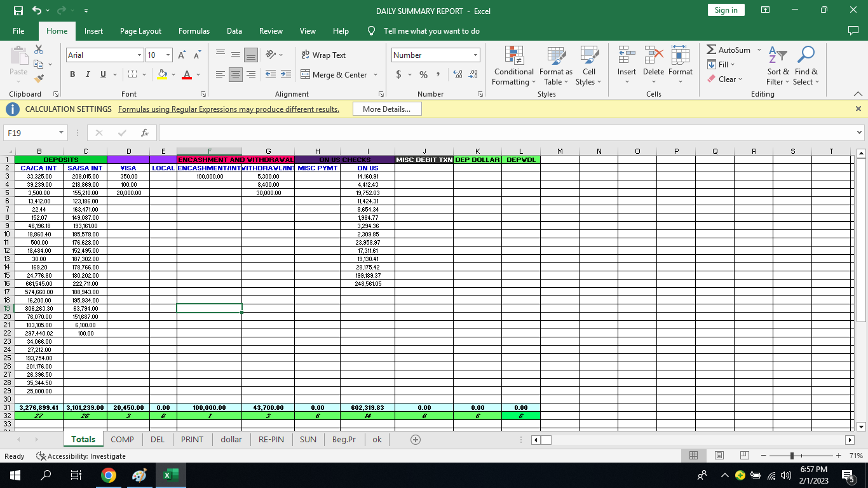Click the Font Color red swatch
This screenshot has height=488, width=868.
pyautogui.click(x=187, y=74)
